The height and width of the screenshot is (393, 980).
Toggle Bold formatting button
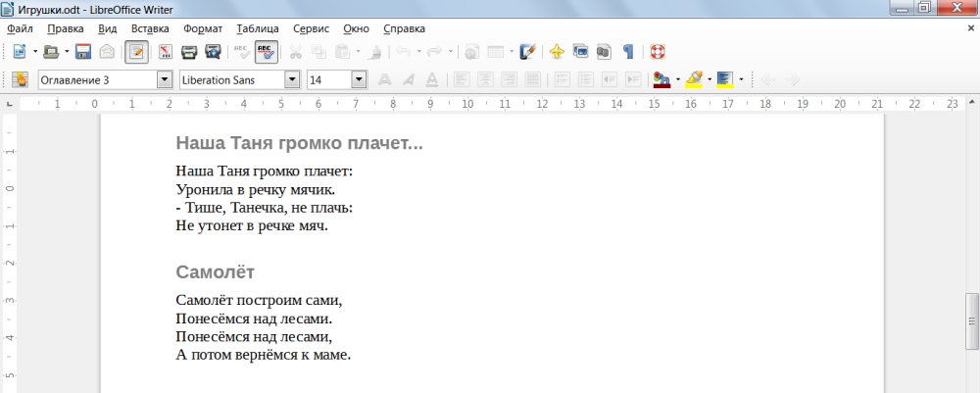pyautogui.click(x=384, y=79)
